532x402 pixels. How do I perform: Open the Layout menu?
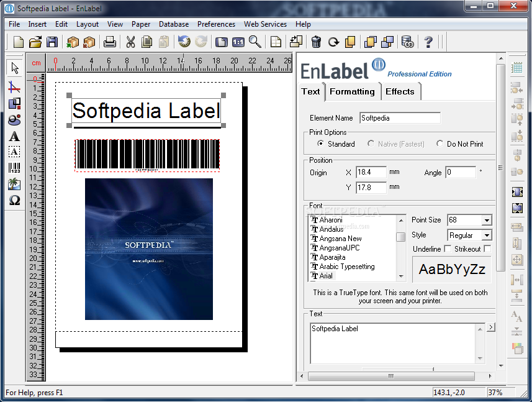pos(87,24)
